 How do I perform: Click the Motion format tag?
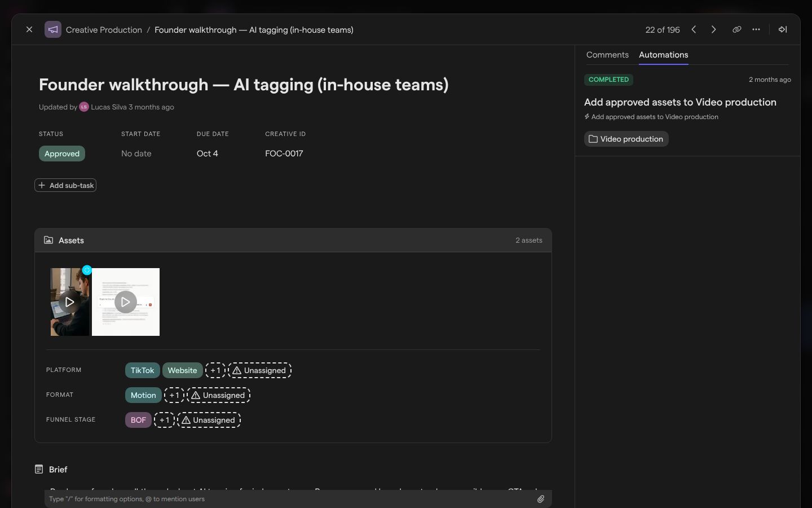coord(143,395)
